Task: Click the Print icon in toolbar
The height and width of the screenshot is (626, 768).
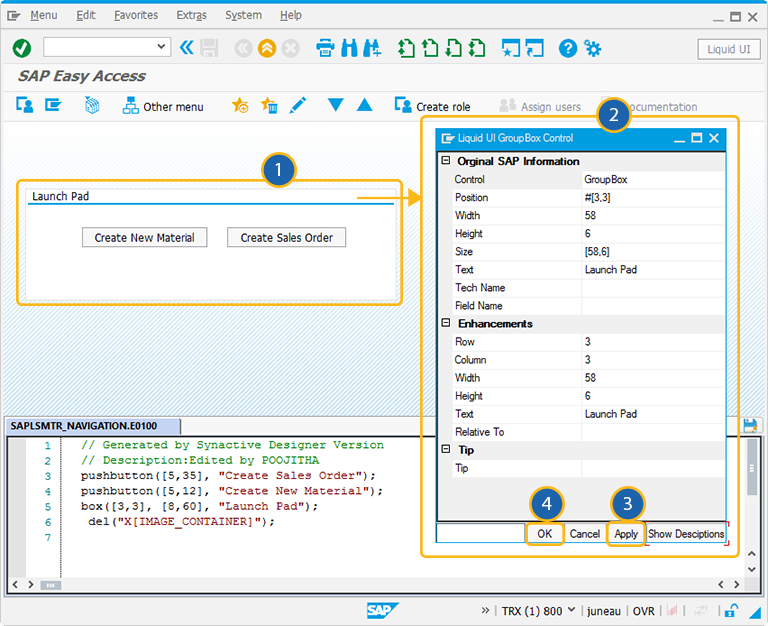Action: tap(325, 48)
